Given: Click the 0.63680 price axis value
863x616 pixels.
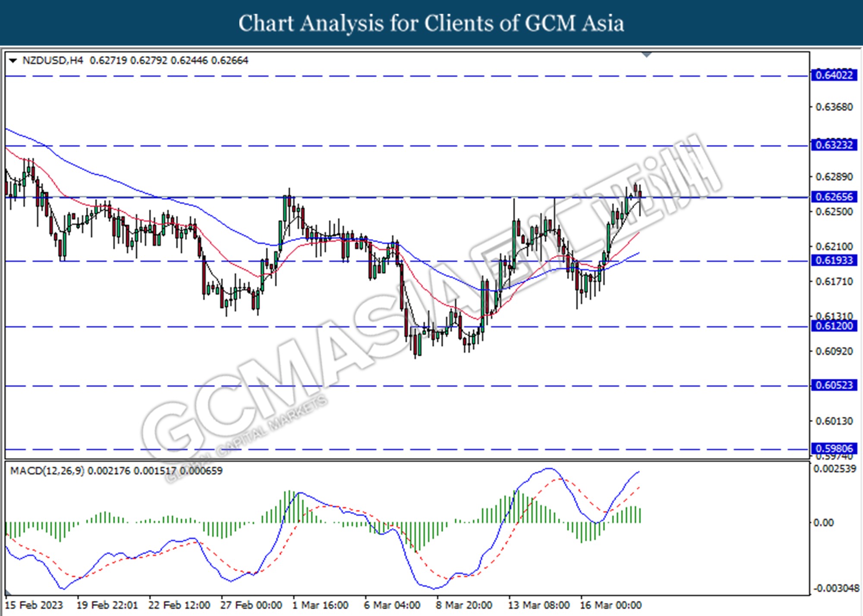Looking at the screenshot, I should coord(834,107).
